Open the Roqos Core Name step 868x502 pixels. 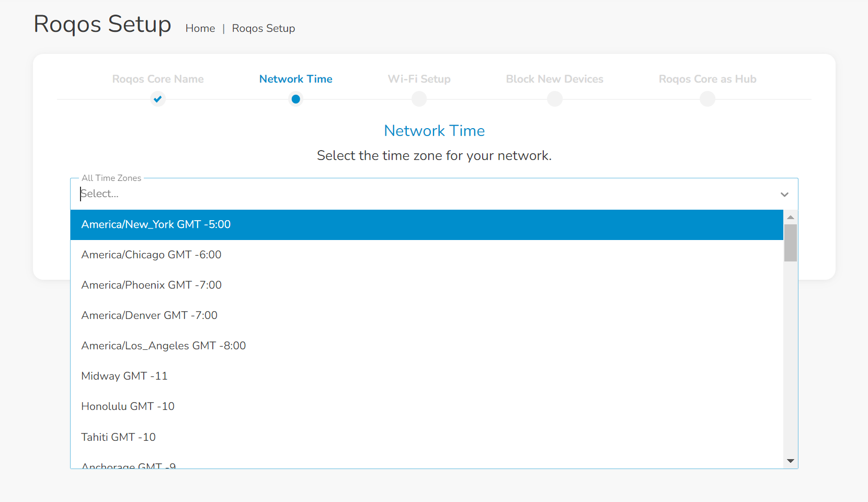point(158,79)
